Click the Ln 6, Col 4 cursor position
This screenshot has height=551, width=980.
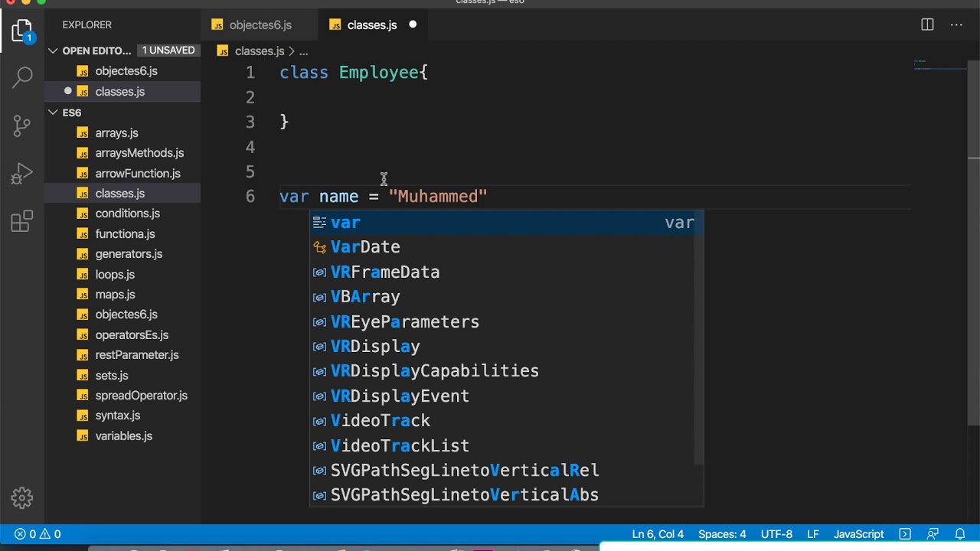click(658, 534)
